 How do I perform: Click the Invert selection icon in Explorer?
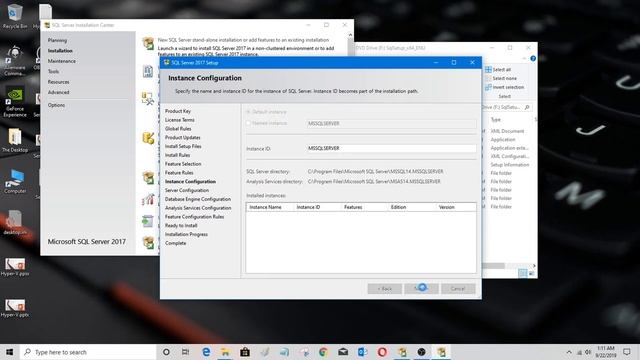[x=488, y=87]
